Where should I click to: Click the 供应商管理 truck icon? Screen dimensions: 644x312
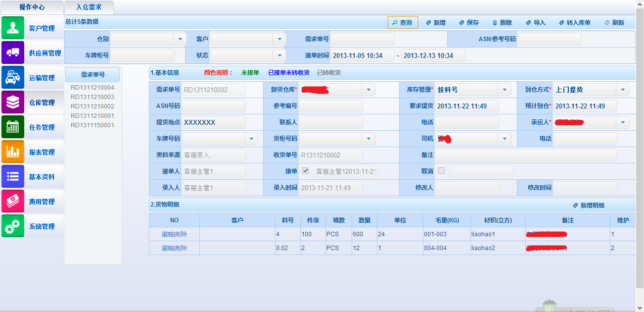tap(13, 52)
